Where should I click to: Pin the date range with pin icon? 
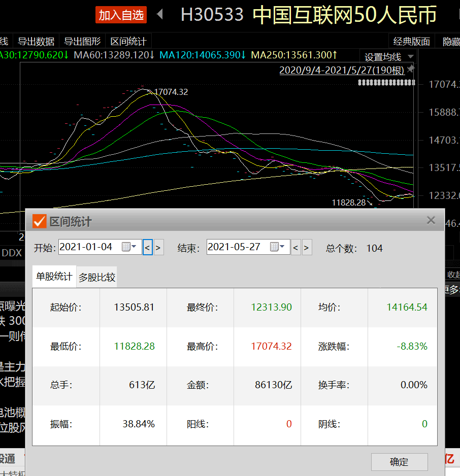coord(411,69)
